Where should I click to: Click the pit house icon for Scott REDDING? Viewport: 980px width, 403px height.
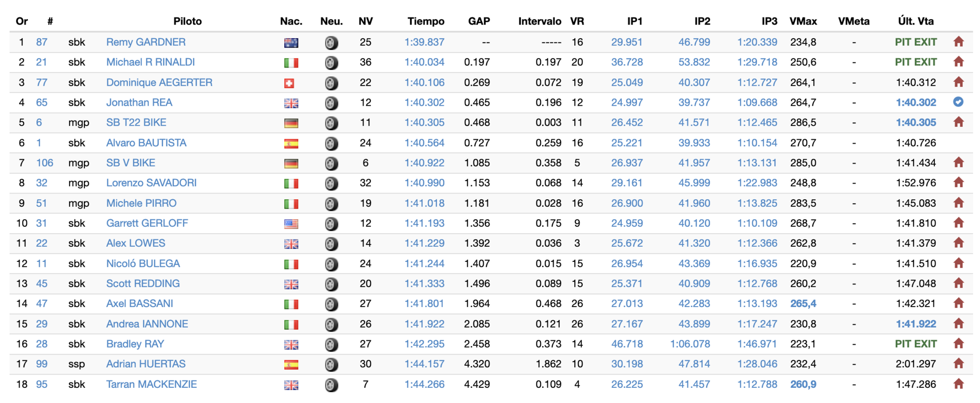[x=958, y=283]
